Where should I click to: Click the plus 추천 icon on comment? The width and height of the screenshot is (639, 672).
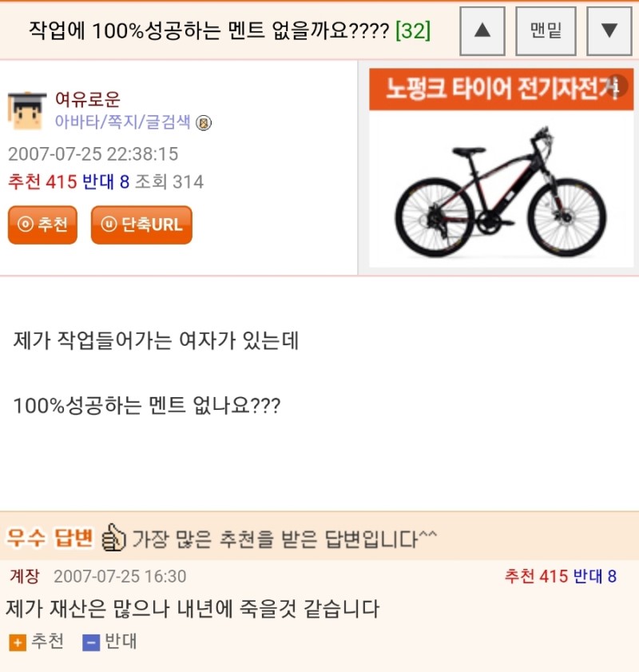pyautogui.click(x=17, y=642)
